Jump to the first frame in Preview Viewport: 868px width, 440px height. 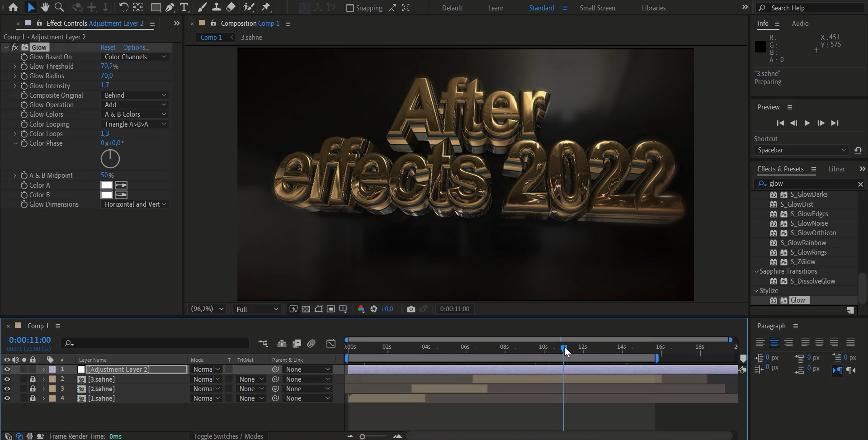point(780,123)
